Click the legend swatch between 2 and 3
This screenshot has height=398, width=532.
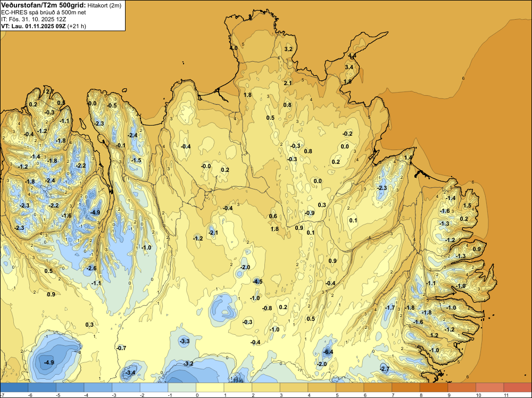pyautogui.click(x=266, y=387)
